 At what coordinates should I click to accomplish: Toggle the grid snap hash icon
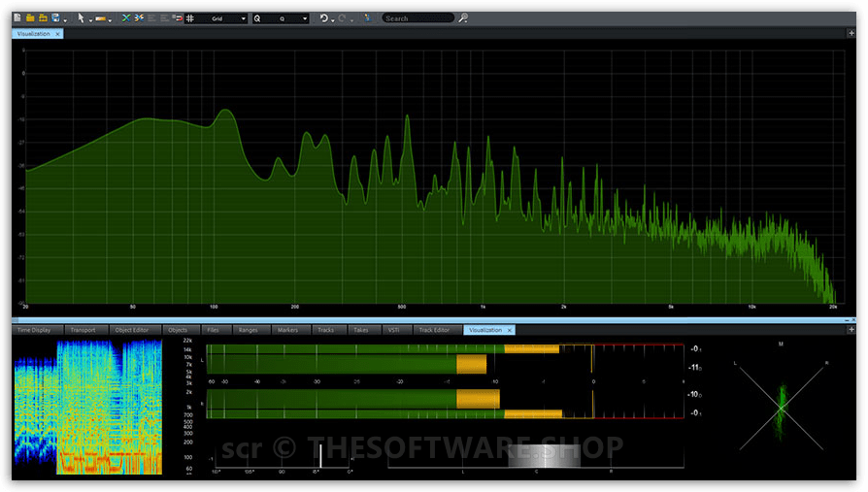pos(190,18)
